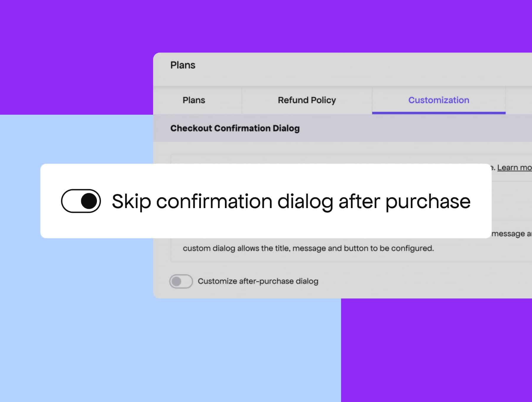The width and height of the screenshot is (532, 402).
Task: Switch to the Plans tab
Action: tap(194, 100)
